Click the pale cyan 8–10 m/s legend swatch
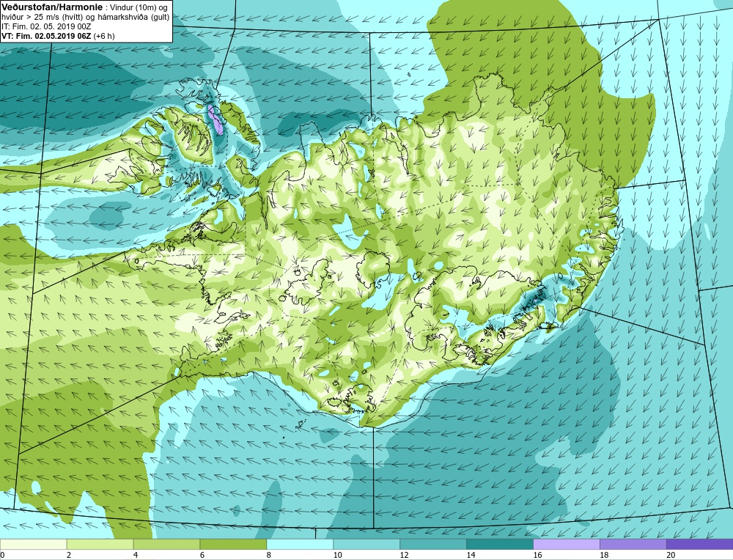The width and height of the screenshot is (733, 560). [x=300, y=545]
